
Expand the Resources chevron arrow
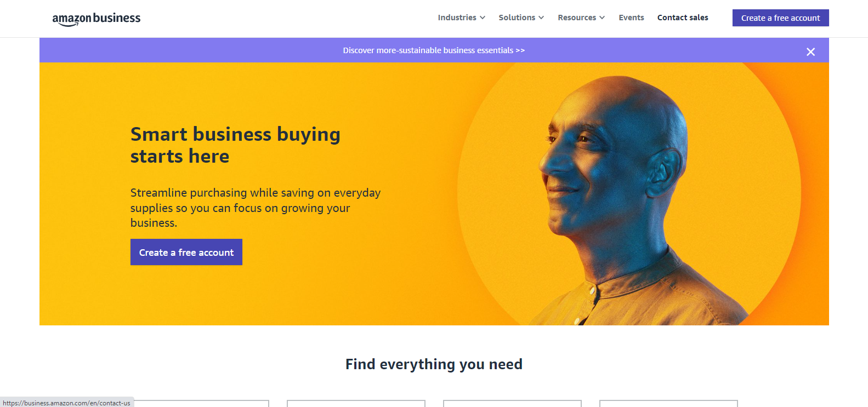602,18
